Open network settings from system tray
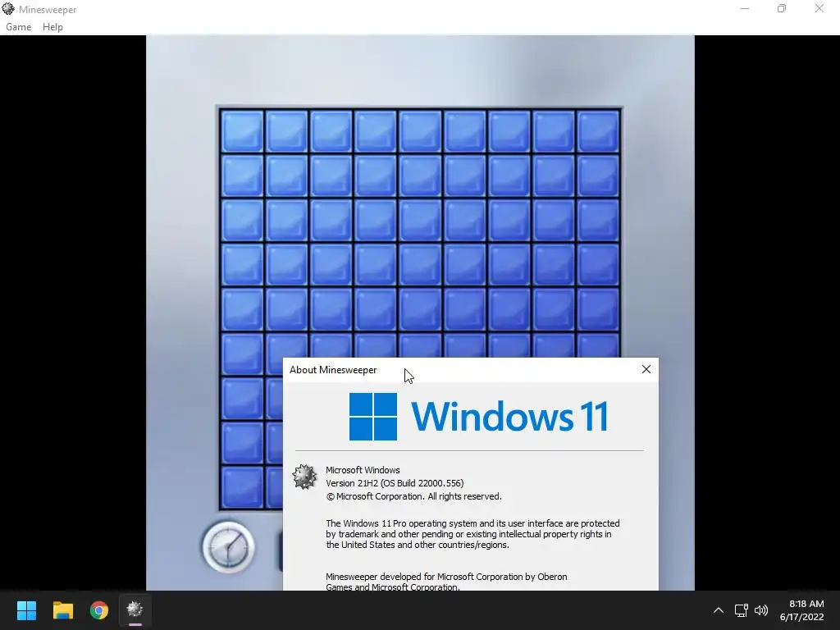This screenshot has height=630, width=840. click(x=741, y=610)
